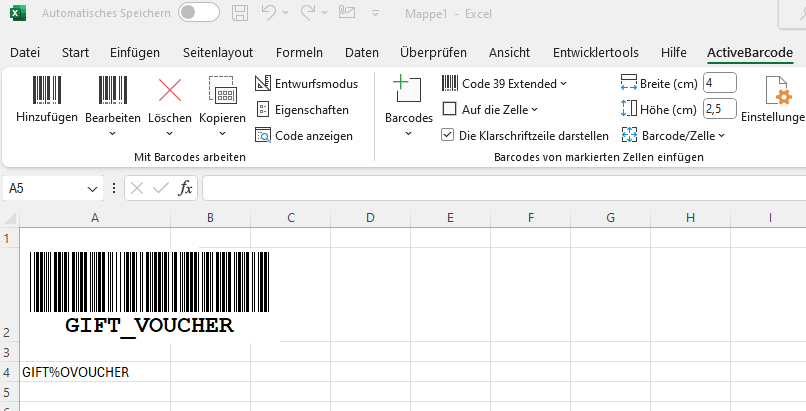Toggle Entwurfsmodus design mode
This screenshot has width=806, height=411.
click(x=306, y=83)
